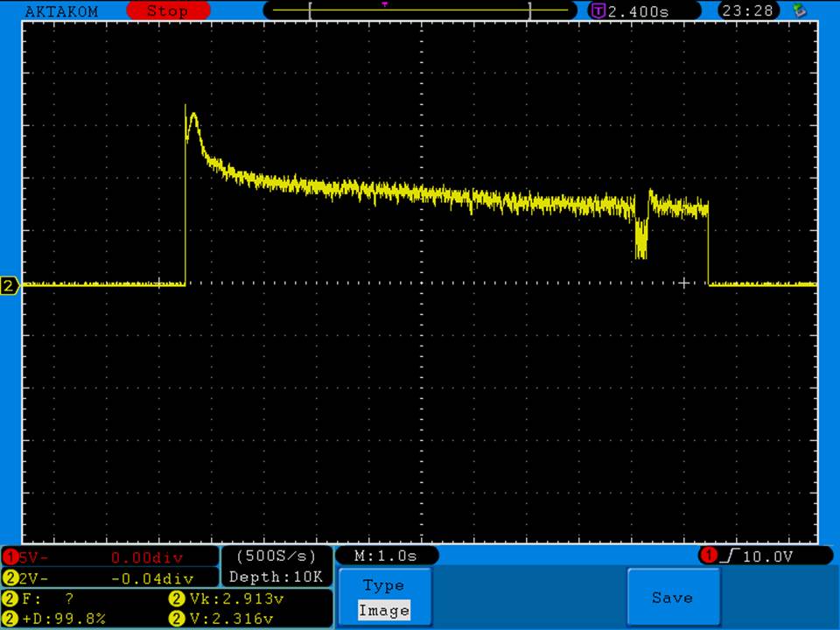
Task: Click the waveform memory position bar at top
Action: 420,11
